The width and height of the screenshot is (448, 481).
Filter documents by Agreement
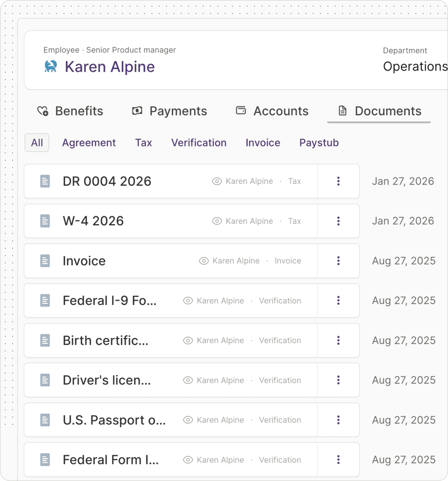point(89,143)
